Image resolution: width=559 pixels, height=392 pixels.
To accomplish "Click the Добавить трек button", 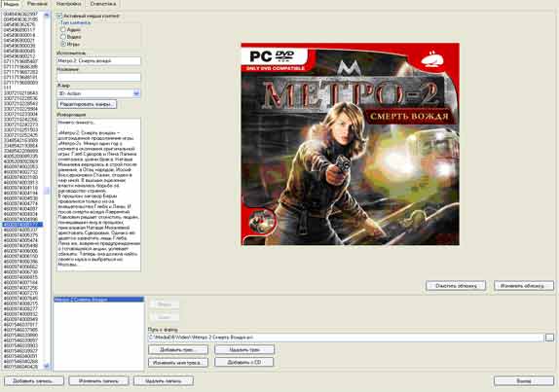I will [178, 349].
